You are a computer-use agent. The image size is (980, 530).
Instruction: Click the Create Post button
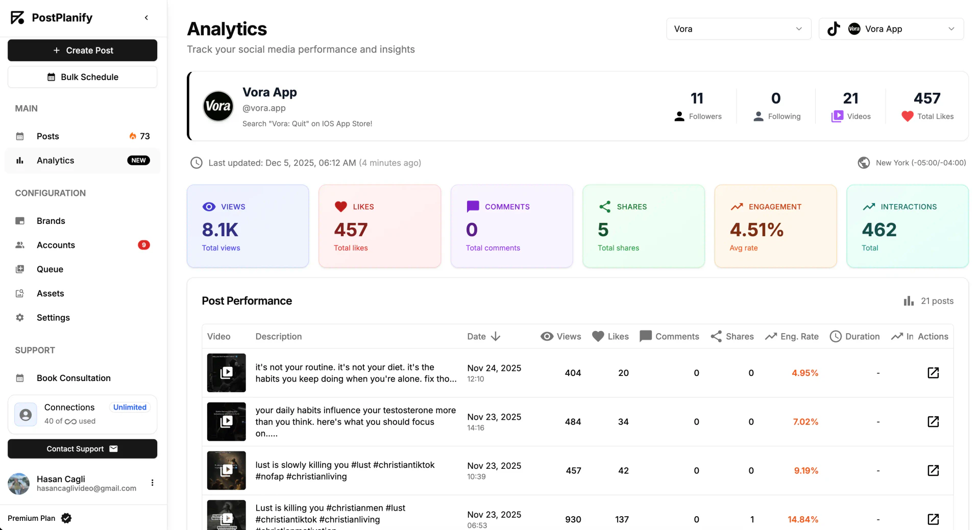click(82, 50)
